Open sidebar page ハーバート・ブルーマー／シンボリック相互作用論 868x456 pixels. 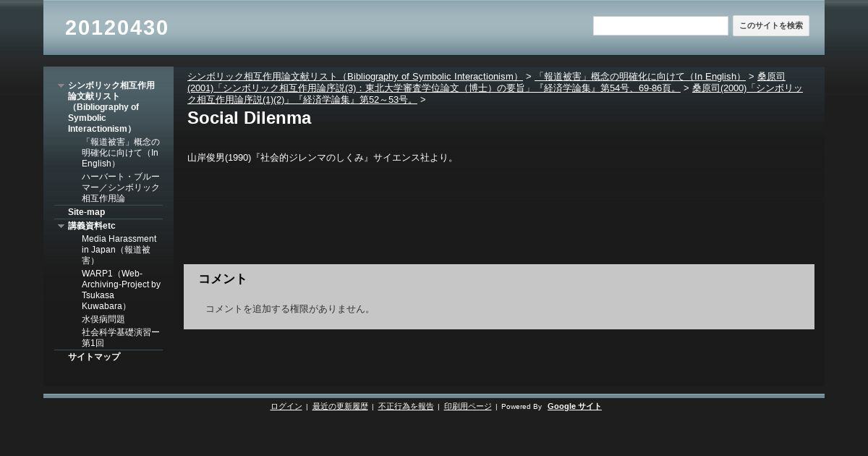point(121,187)
